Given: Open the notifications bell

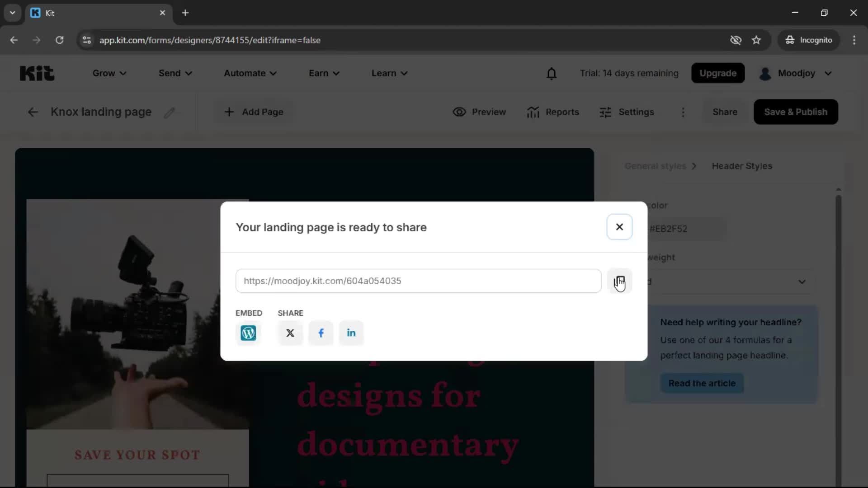Looking at the screenshot, I should point(552,73).
